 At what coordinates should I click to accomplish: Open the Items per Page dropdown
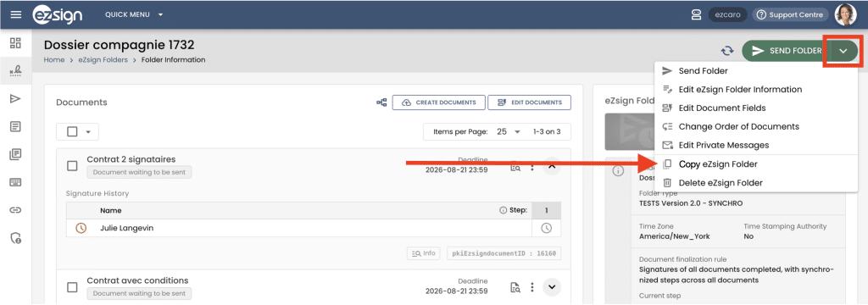[509, 131]
